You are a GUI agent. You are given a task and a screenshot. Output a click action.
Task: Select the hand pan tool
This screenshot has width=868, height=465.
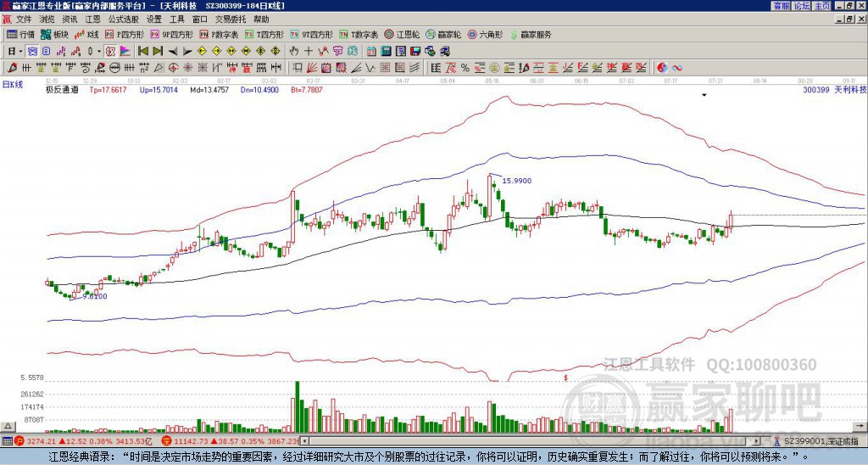[x=294, y=52]
